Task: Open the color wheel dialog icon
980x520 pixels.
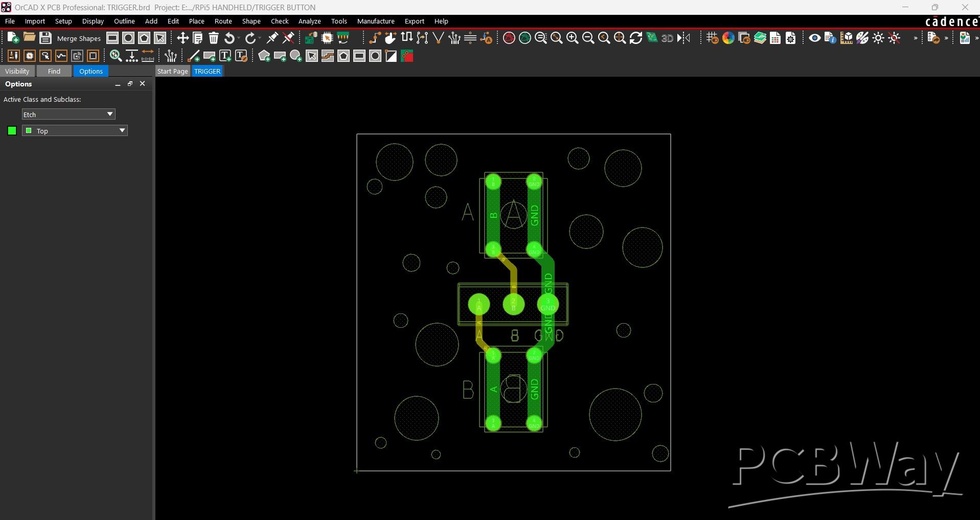Action: (x=728, y=38)
